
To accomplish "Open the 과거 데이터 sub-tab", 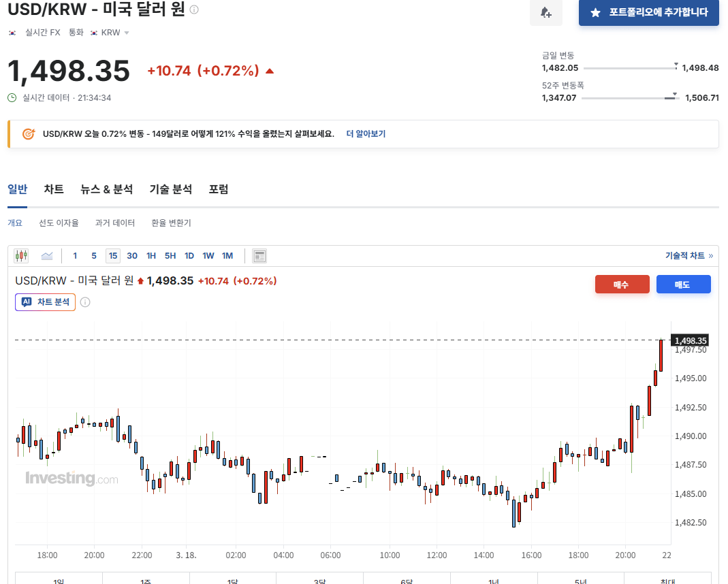I will click(115, 223).
